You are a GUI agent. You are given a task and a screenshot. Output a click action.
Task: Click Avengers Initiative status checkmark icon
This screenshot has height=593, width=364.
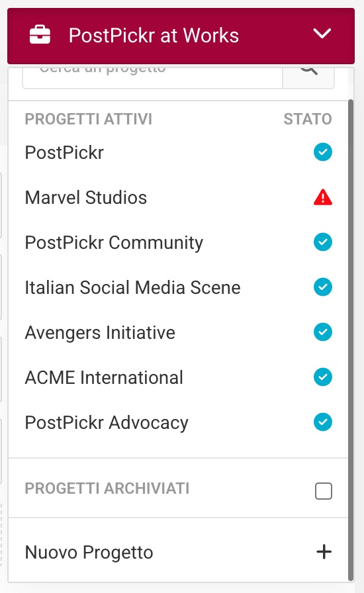[x=323, y=332]
